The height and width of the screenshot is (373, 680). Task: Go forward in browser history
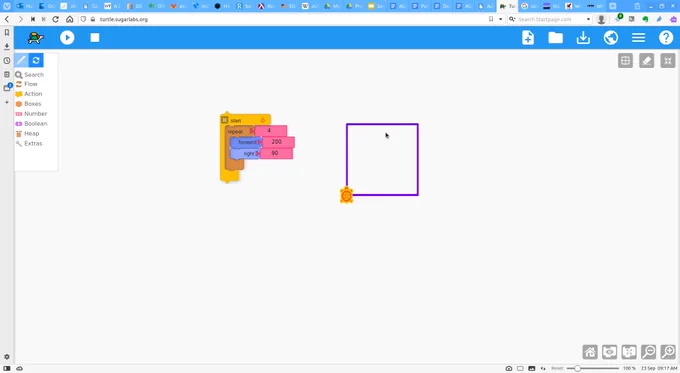pyautogui.click(x=20, y=19)
